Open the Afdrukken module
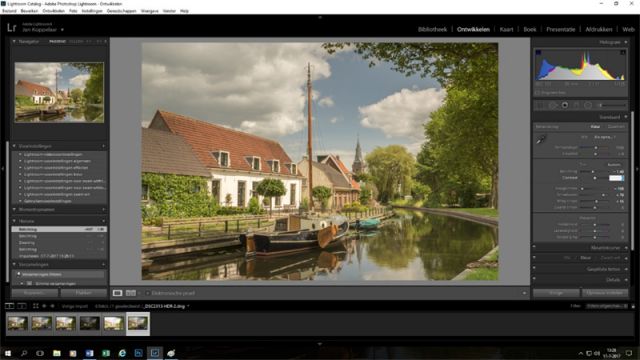640x360 pixels. click(599, 29)
